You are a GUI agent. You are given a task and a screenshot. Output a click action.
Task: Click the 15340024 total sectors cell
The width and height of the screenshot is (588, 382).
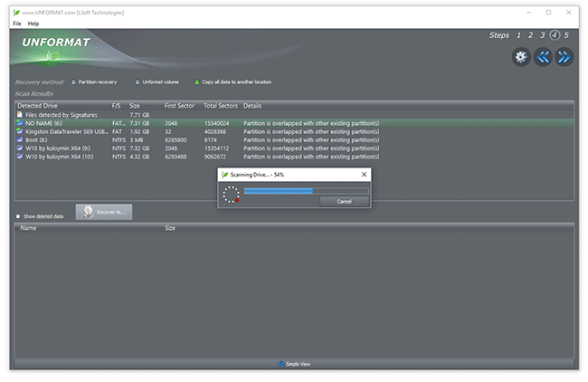(216, 123)
